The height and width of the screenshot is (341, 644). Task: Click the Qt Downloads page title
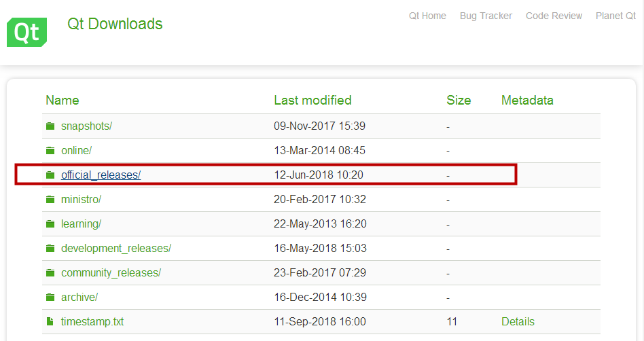click(115, 24)
